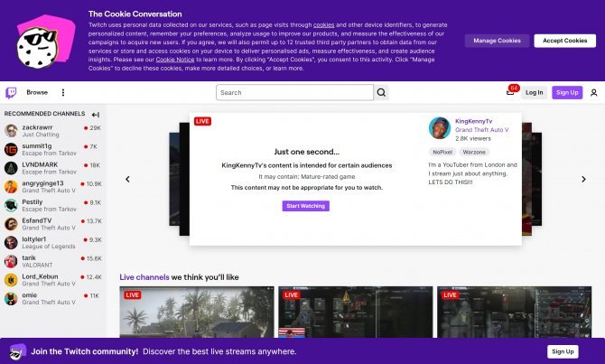Click Sign Up in the bottom banner
The image size is (605, 364).
coord(563,351)
